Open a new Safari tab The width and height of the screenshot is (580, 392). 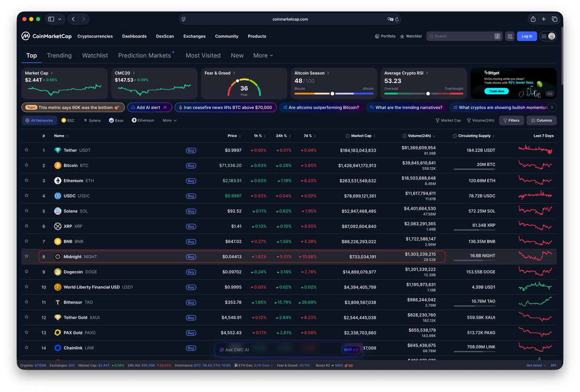[x=544, y=19]
